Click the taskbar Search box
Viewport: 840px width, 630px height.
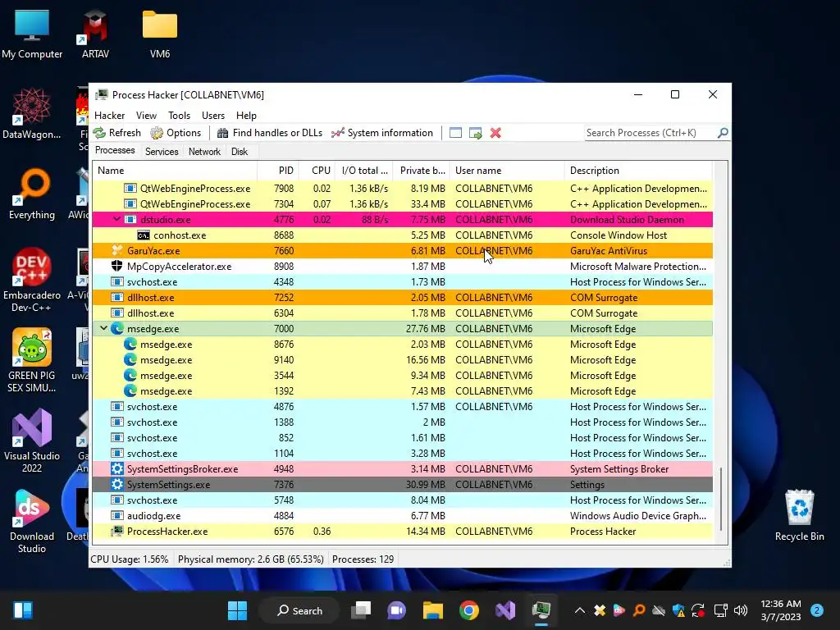299,610
